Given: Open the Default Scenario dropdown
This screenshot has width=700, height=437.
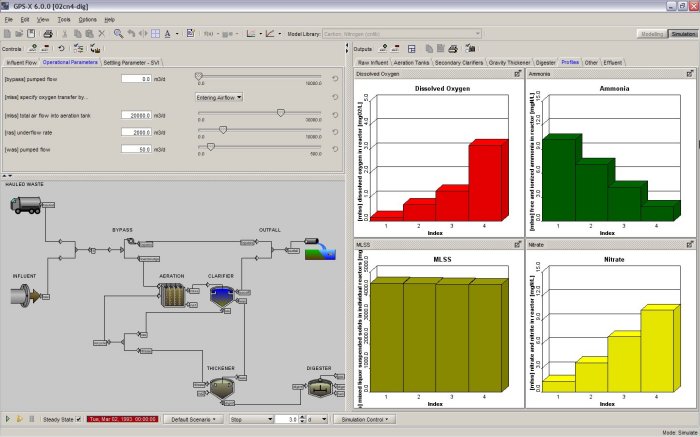Looking at the screenshot, I should pos(193,419).
